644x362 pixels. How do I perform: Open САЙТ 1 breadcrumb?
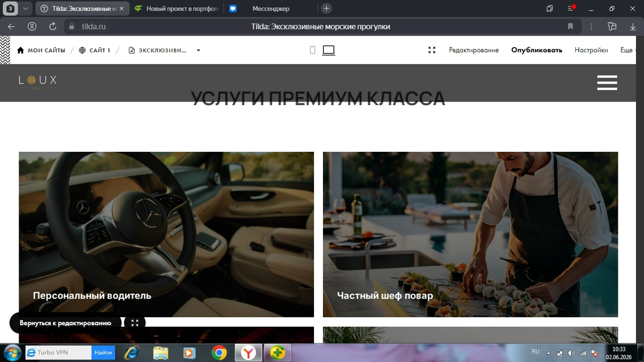coord(95,50)
